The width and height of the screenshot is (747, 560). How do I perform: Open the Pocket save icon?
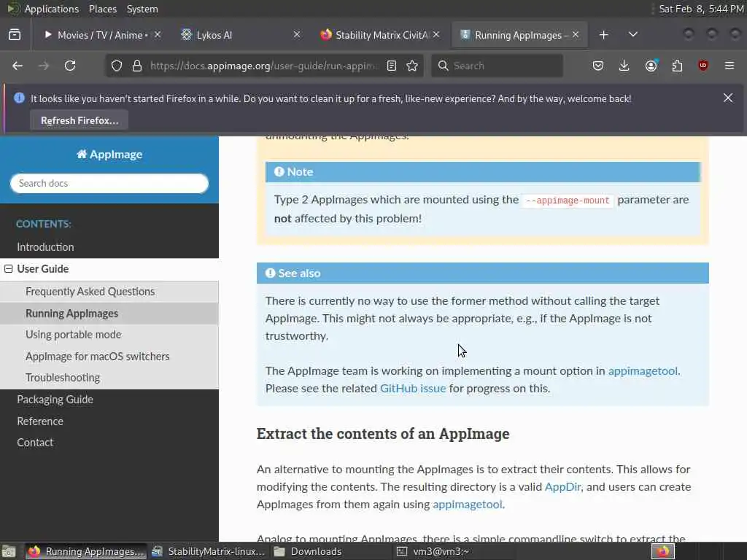coord(598,66)
